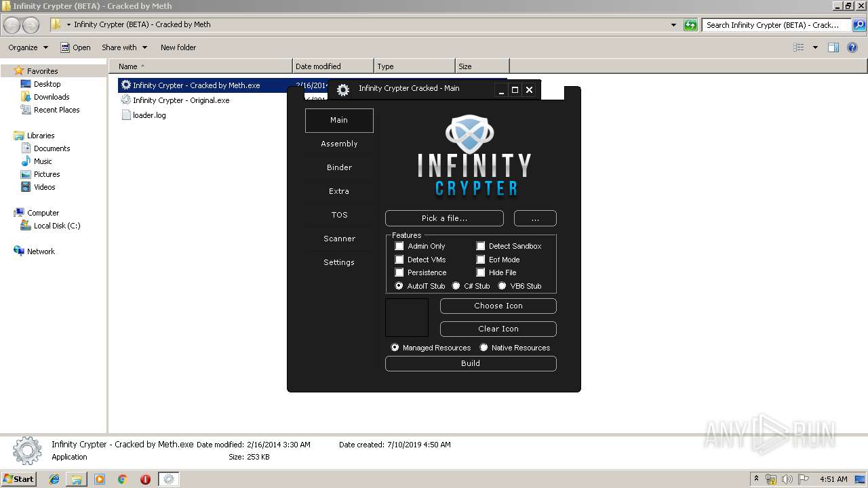Open the Explorer help icon
This screenshot has width=868, height=488.
(x=853, y=47)
